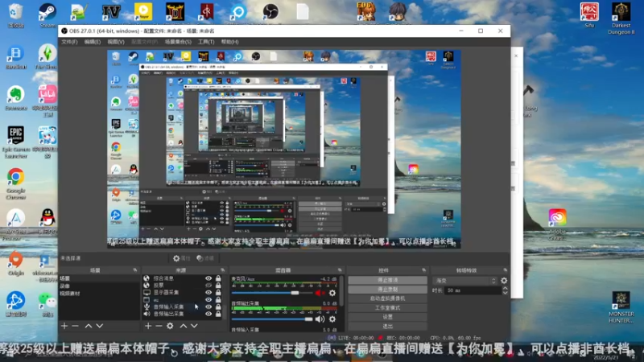Open the 渐变 transition type dropdown
Screen dimensions: 644x362
pos(465,281)
